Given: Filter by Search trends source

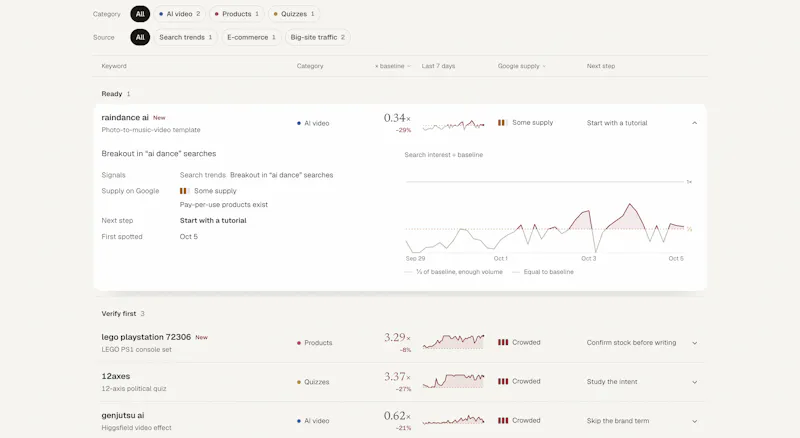Looking at the screenshot, I should (185, 37).
